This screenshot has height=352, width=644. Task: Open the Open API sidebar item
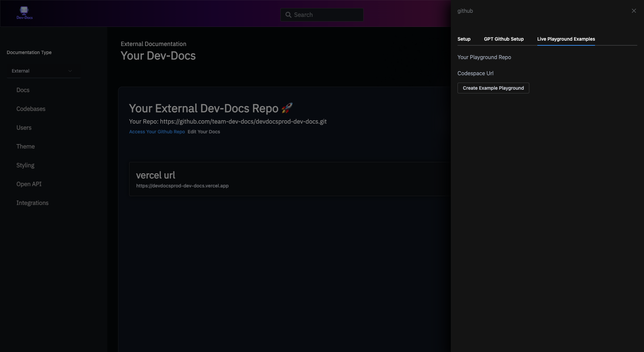tap(29, 184)
